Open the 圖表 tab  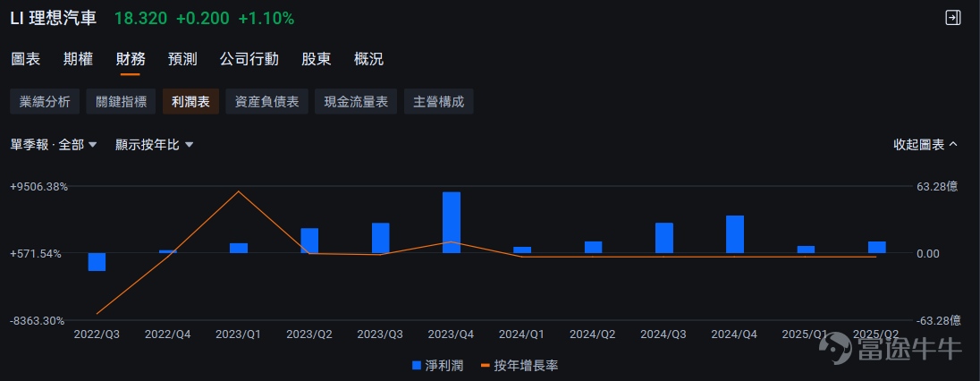pyautogui.click(x=26, y=59)
